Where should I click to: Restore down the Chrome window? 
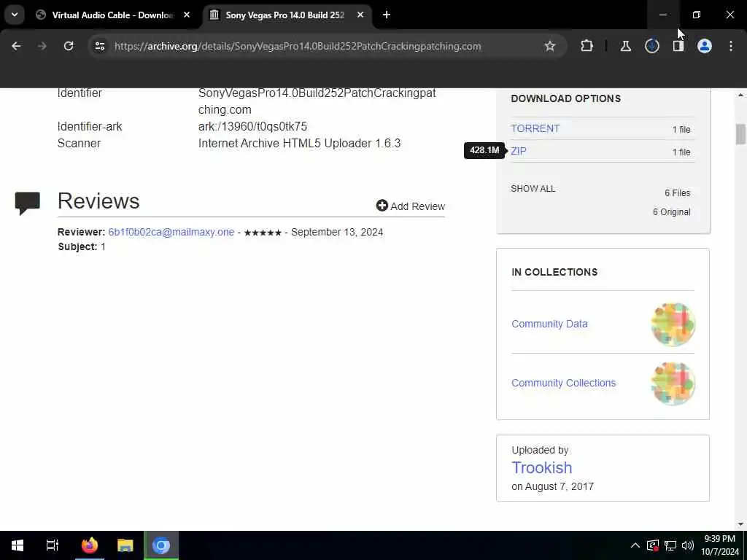pos(697,15)
